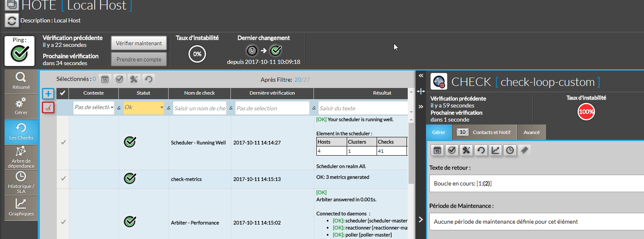
Task: Click the checks table vertical scrollbar
Action: coord(411,154)
